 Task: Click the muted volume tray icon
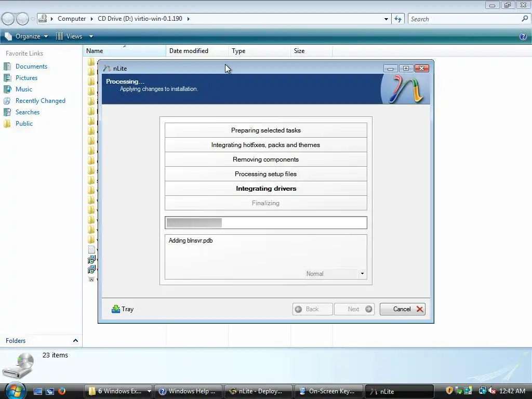coord(491,391)
